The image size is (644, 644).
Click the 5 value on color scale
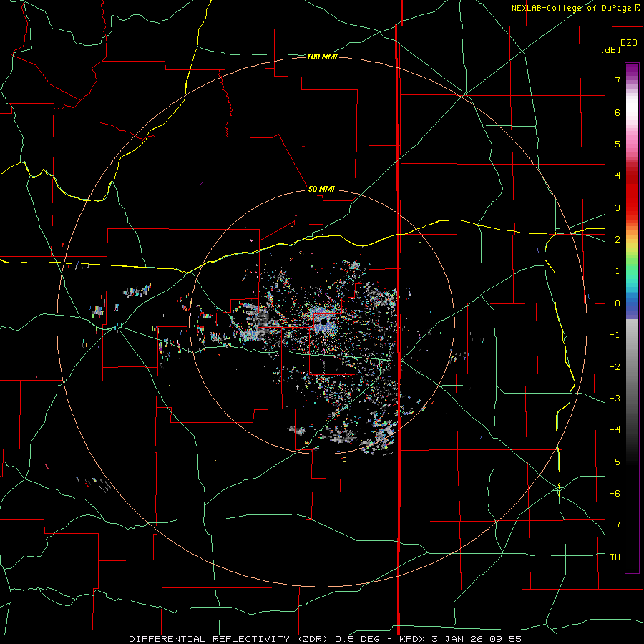click(x=618, y=144)
